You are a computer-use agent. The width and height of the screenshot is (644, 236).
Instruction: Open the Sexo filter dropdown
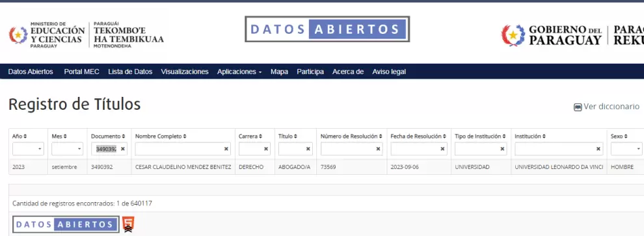(x=627, y=149)
